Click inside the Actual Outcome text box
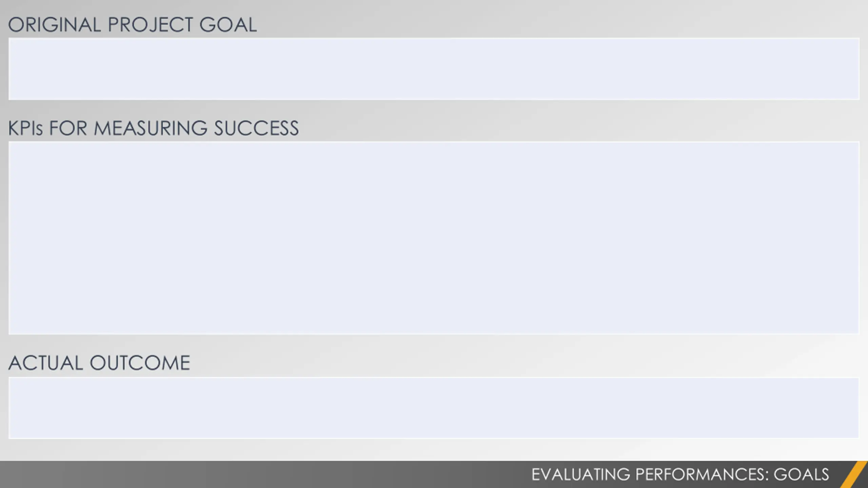868x488 pixels. pyautogui.click(x=434, y=408)
